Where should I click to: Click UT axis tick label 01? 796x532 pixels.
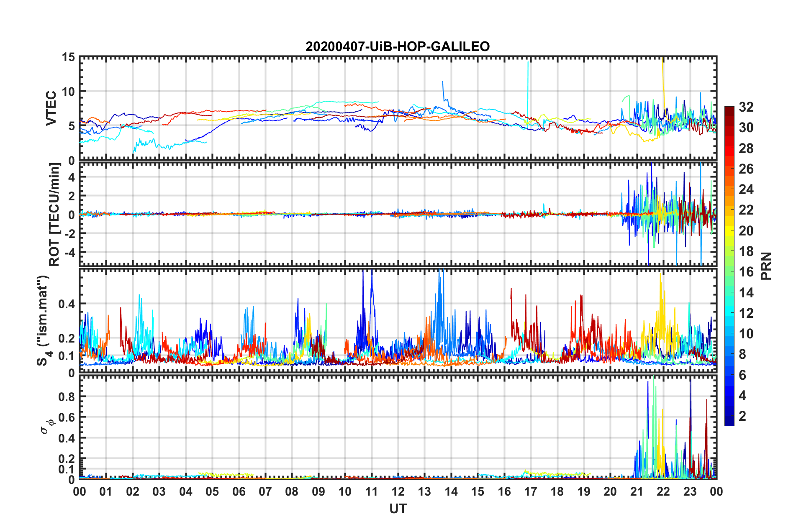click(106, 491)
